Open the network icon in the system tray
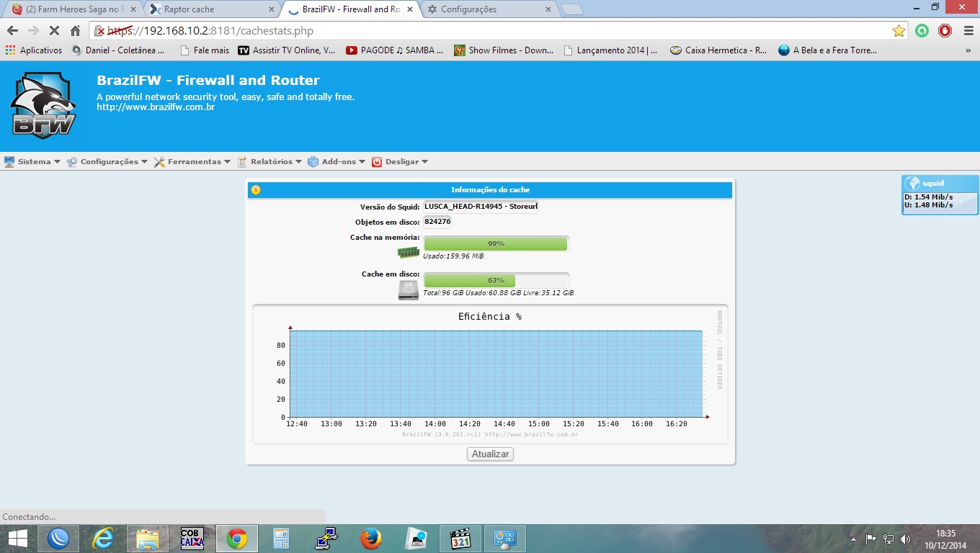980x553 pixels. [888, 539]
